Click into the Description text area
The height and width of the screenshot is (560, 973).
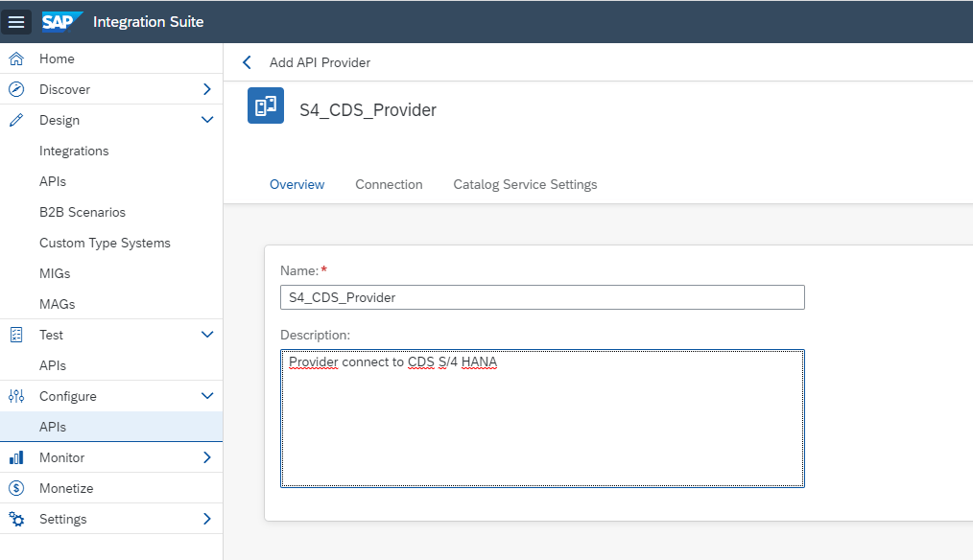[x=542, y=422]
